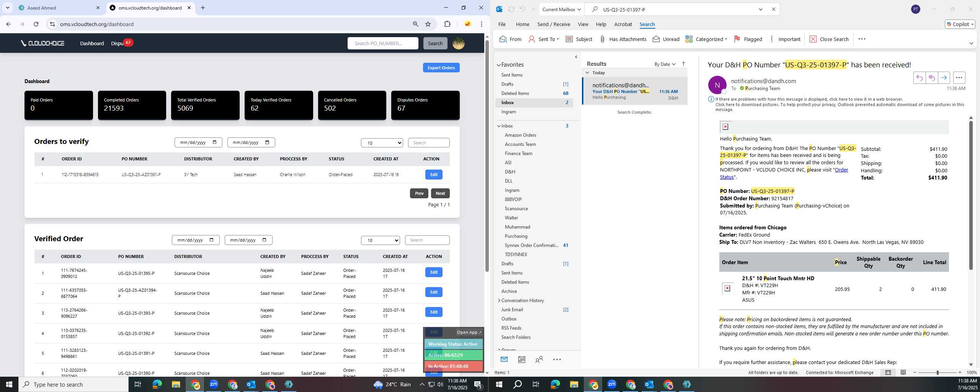Toggle Unread filter in Outlook search
Screen dimensions: 980x392
point(666,39)
